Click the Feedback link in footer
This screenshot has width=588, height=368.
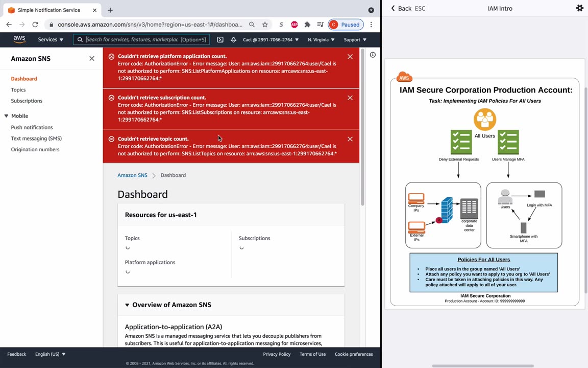17,354
